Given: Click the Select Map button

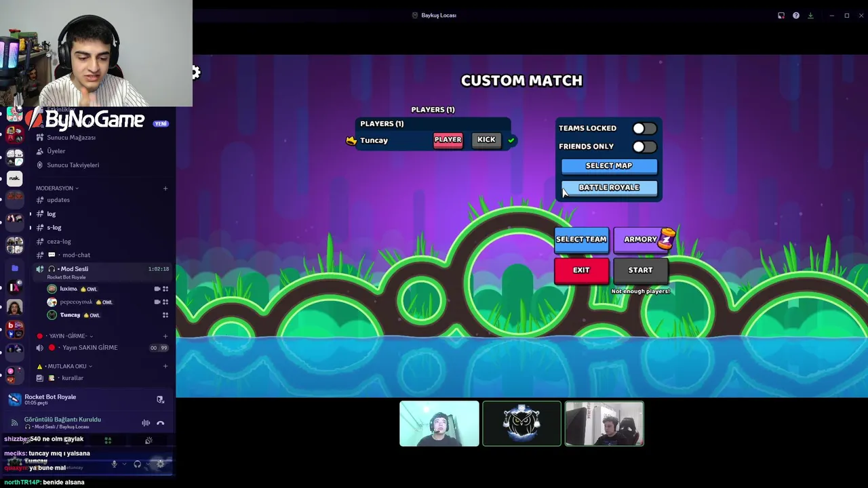Looking at the screenshot, I should coord(609,166).
